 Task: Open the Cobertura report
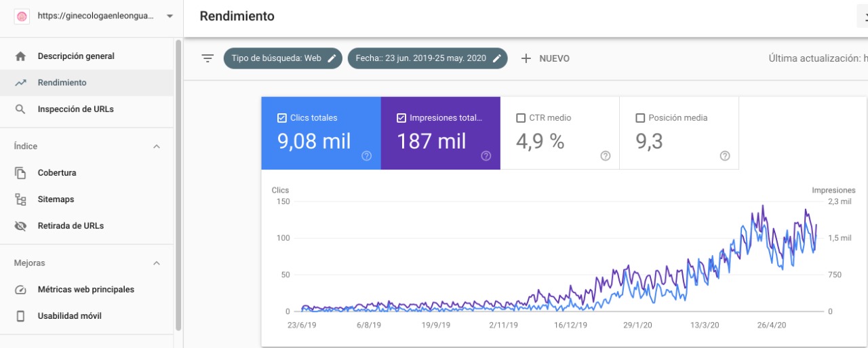pos(57,173)
